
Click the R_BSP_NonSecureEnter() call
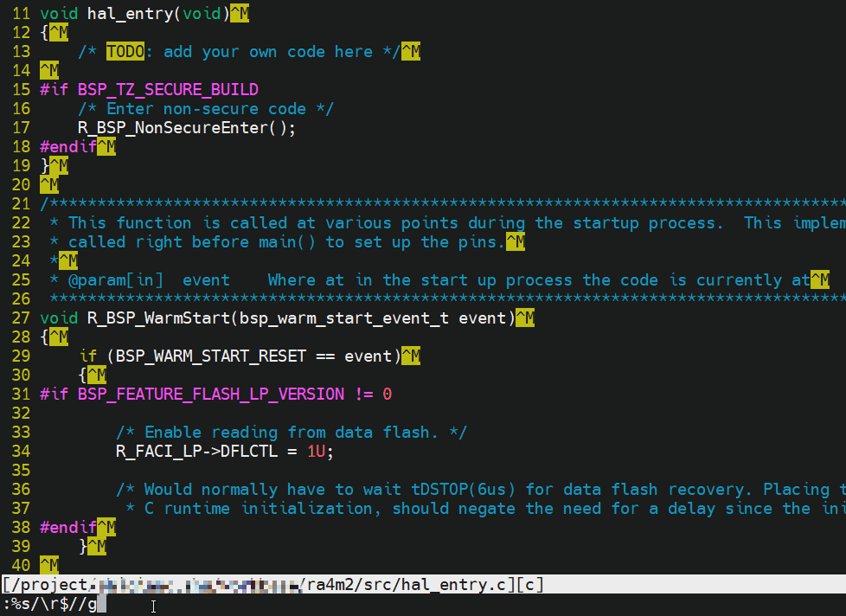187,128
